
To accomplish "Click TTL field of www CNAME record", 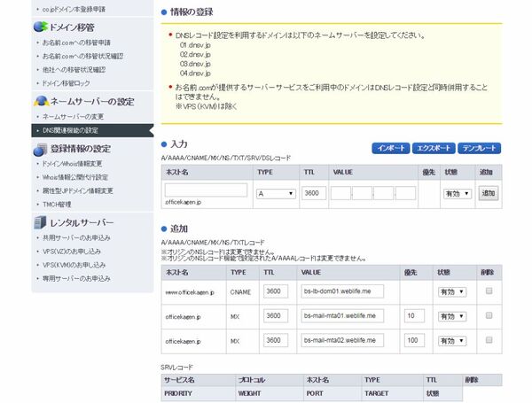I will [276, 291].
